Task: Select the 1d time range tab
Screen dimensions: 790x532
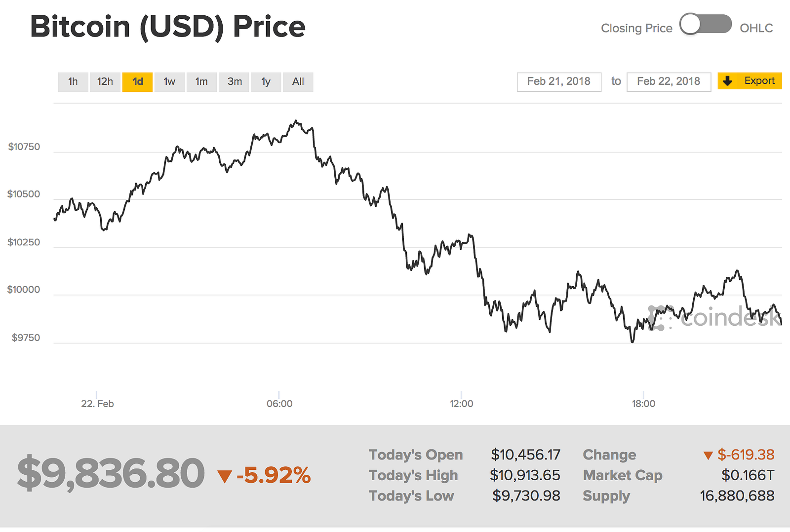Action: pos(137,82)
